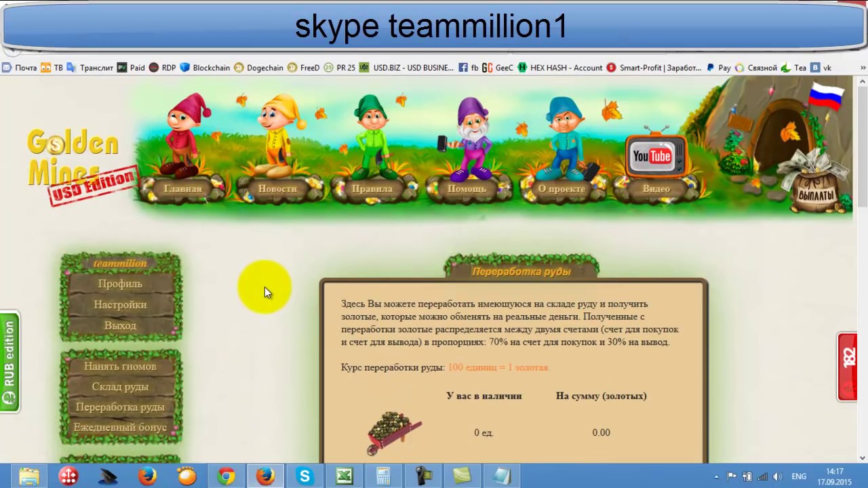Viewport: 868px width, 488px height.
Task: Open Calculator from the taskbar
Action: point(383,476)
